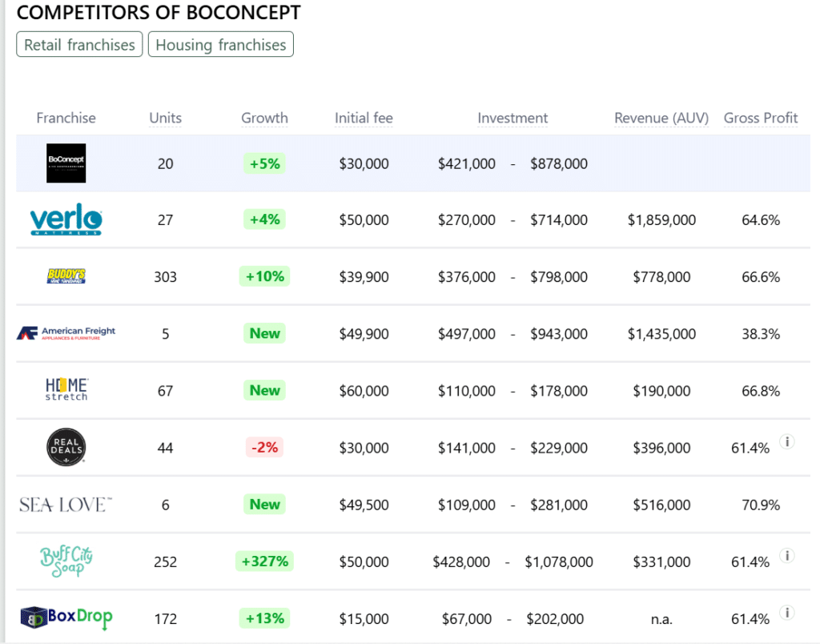Click the Buddy's Home Furnishings logo
820x644 pixels.
(x=66, y=276)
